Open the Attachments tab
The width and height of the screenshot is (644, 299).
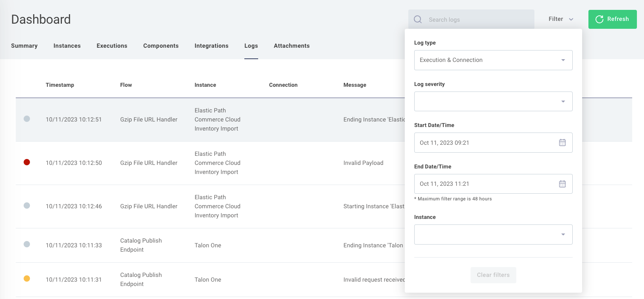[292, 46]
